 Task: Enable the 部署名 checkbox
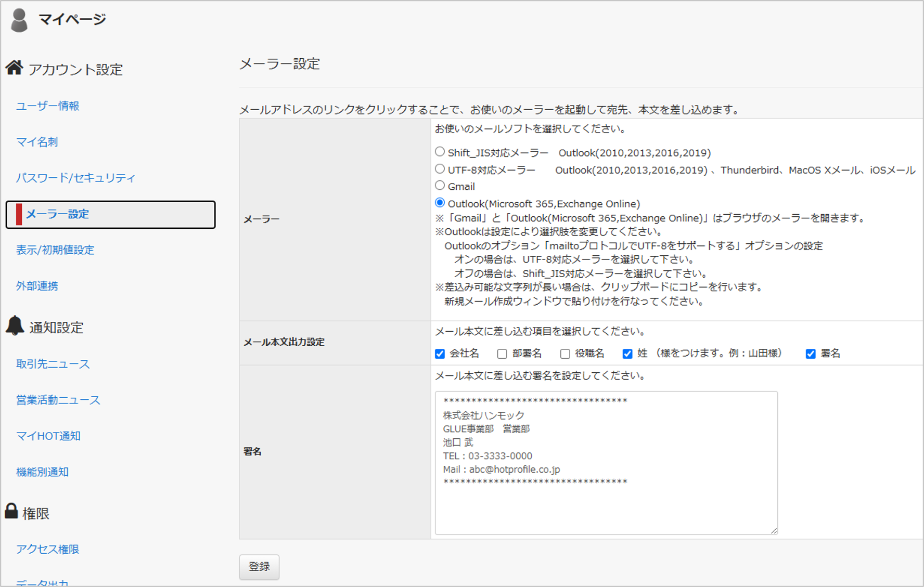[502, 354]
